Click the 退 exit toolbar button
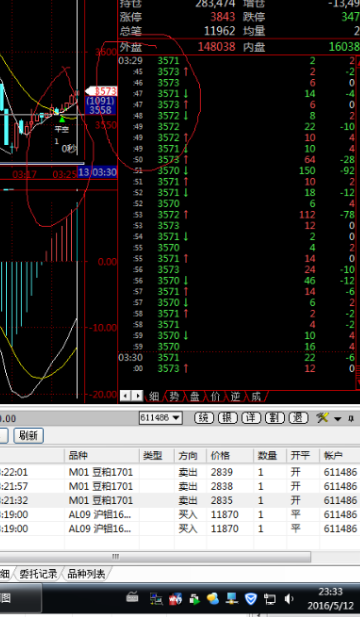Viewport: 360px width, 617px height. point(298,417)
